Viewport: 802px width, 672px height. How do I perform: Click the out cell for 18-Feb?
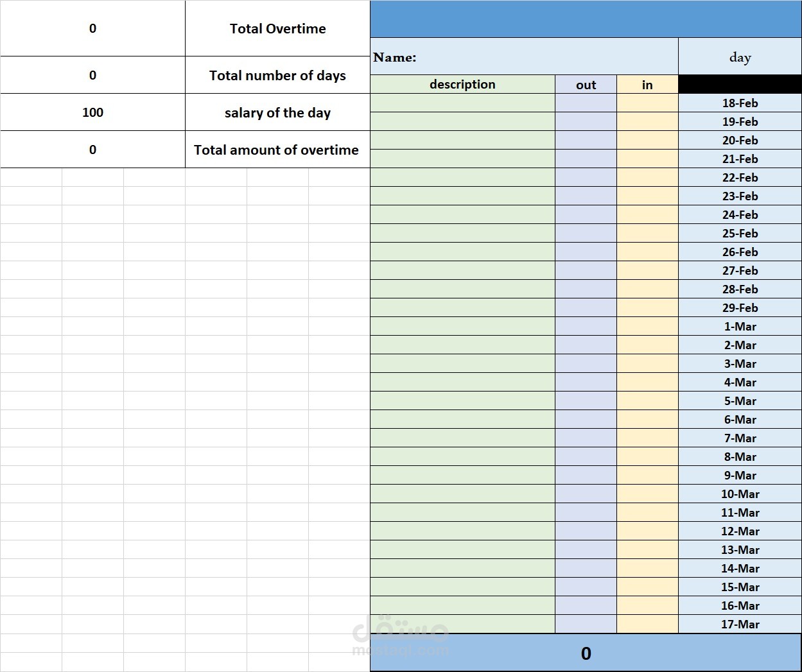click(x=586, y=103)
